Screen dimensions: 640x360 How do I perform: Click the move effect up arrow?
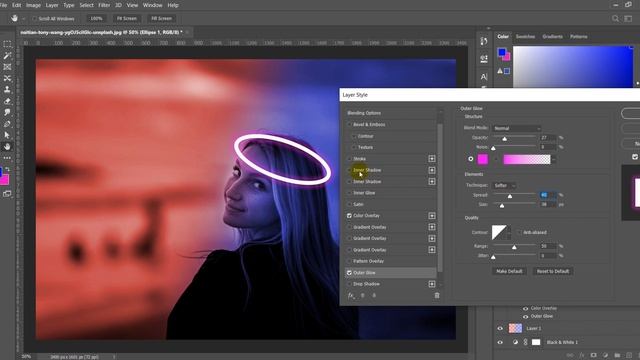(x=362, y=296)
